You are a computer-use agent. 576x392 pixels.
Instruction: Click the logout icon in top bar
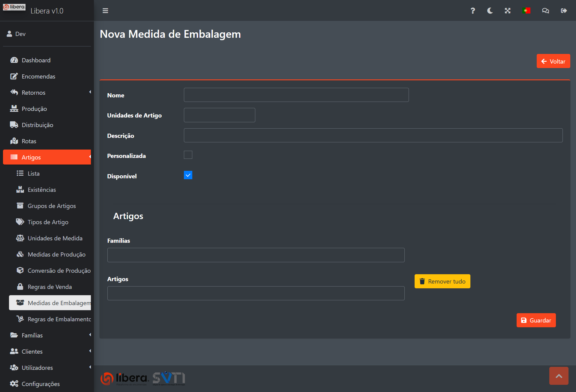point(564,11)
